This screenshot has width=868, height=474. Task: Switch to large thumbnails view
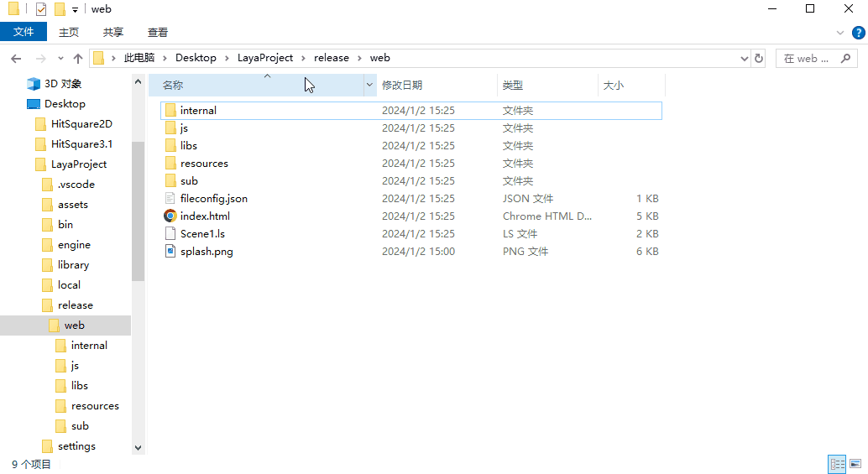click(x=855, y=464)
